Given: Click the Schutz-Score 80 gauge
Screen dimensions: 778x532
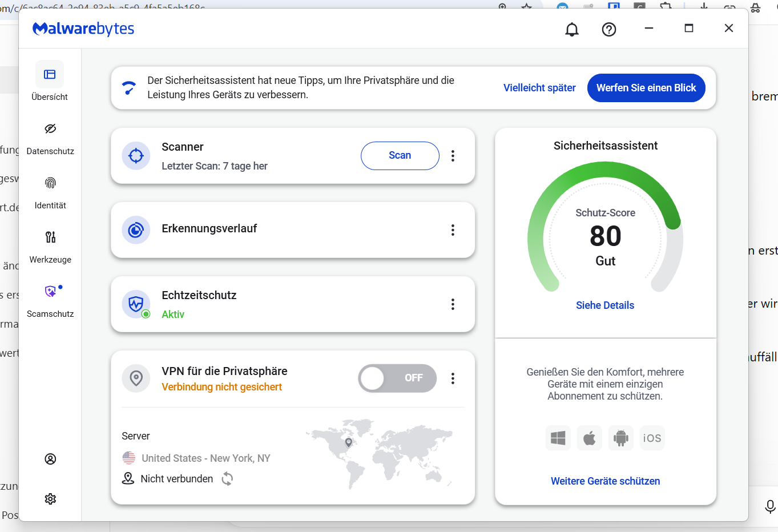Looking at the screenshot, I should tap(605, 226).
